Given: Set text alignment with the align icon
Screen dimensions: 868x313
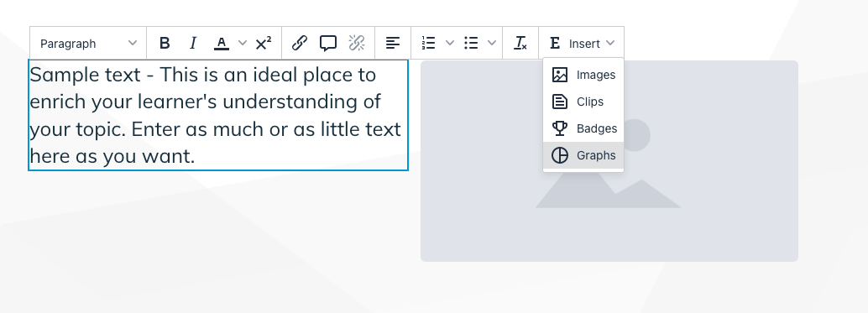Looking at the screenshot, I should tap(393, 43).
